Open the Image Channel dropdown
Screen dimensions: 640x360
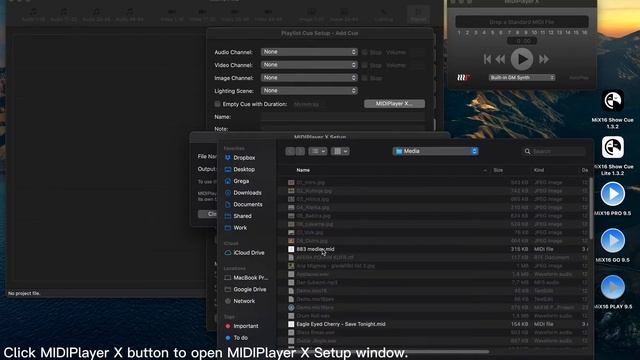coord(309,78)
